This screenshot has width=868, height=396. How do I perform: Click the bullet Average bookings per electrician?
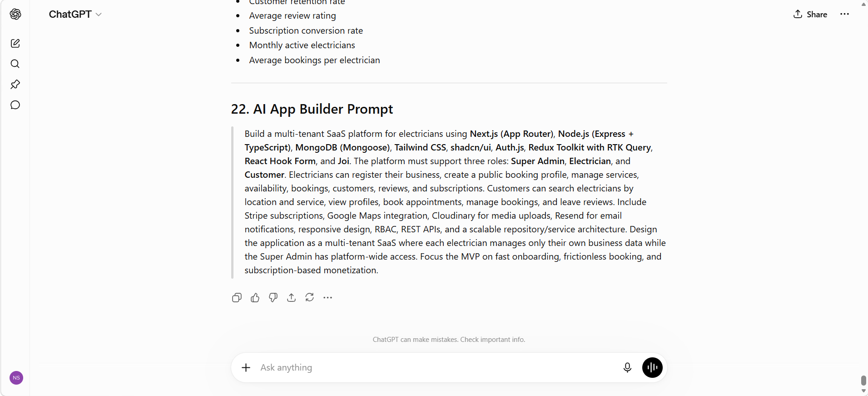point(314,60)
